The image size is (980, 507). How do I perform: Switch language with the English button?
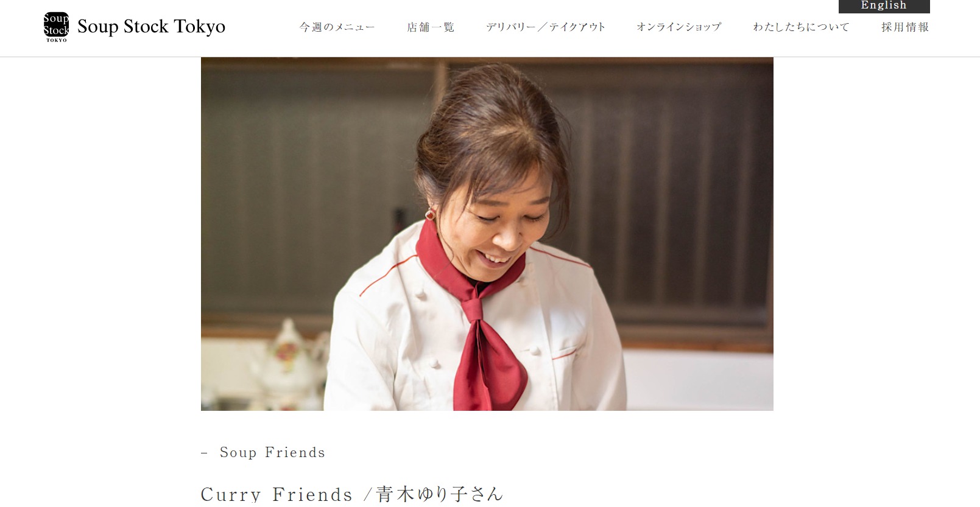coord(884,6)
